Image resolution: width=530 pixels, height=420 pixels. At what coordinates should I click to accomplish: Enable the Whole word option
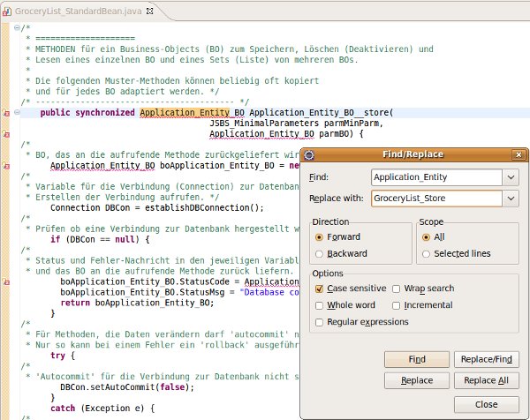coord(319,305)
